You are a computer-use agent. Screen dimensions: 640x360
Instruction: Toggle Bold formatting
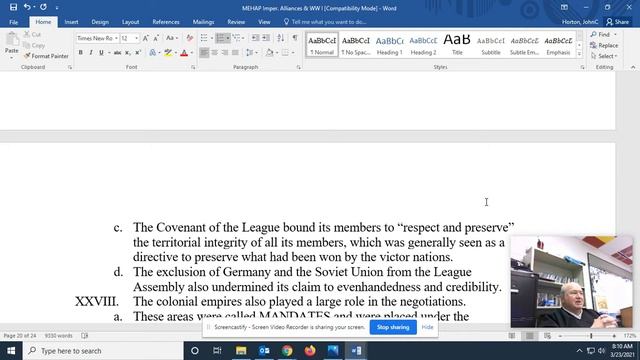[80, 53]
